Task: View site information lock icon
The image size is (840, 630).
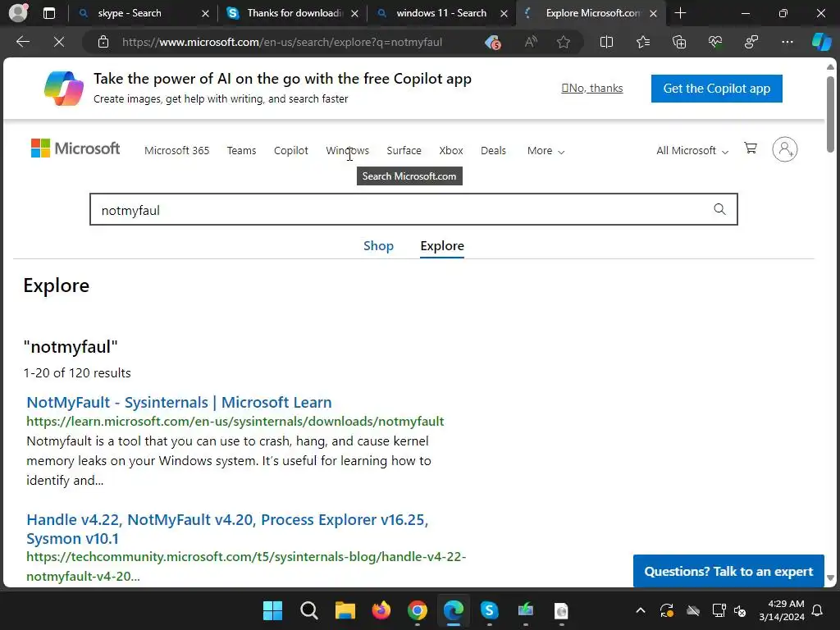Action: click(x=103, y=42)
